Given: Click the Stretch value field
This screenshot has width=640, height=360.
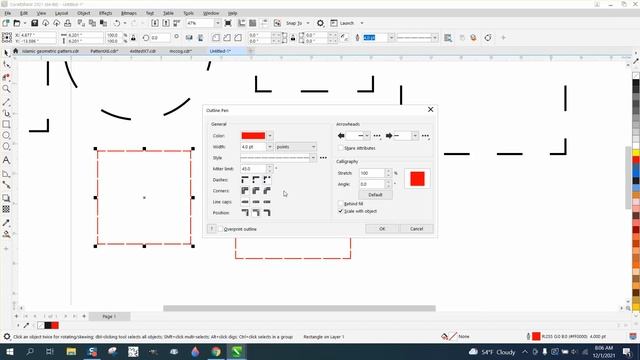Looking at the screenshot, I should pos(372,173).
